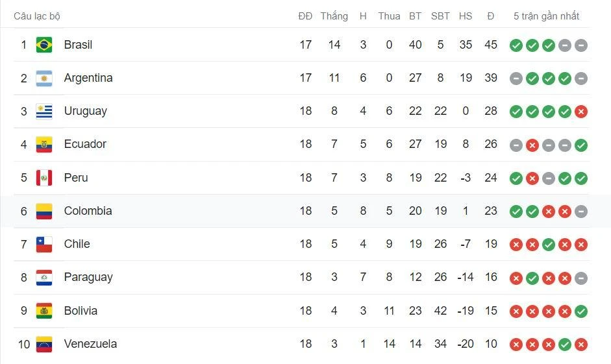The image size is (611, 364).
Task: Click the Uruguay flag icon
Action: (x=44, y=111)
